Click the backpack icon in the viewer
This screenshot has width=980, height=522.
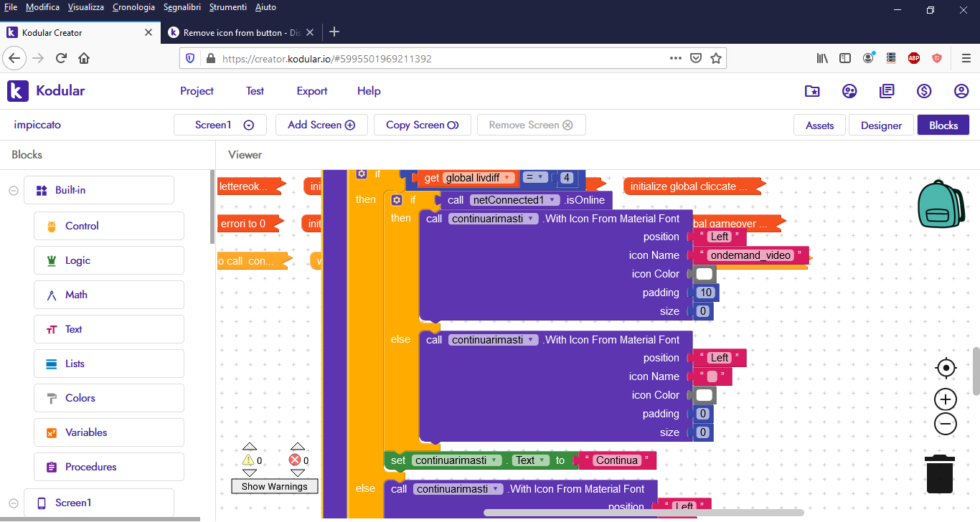coord(943,204)
